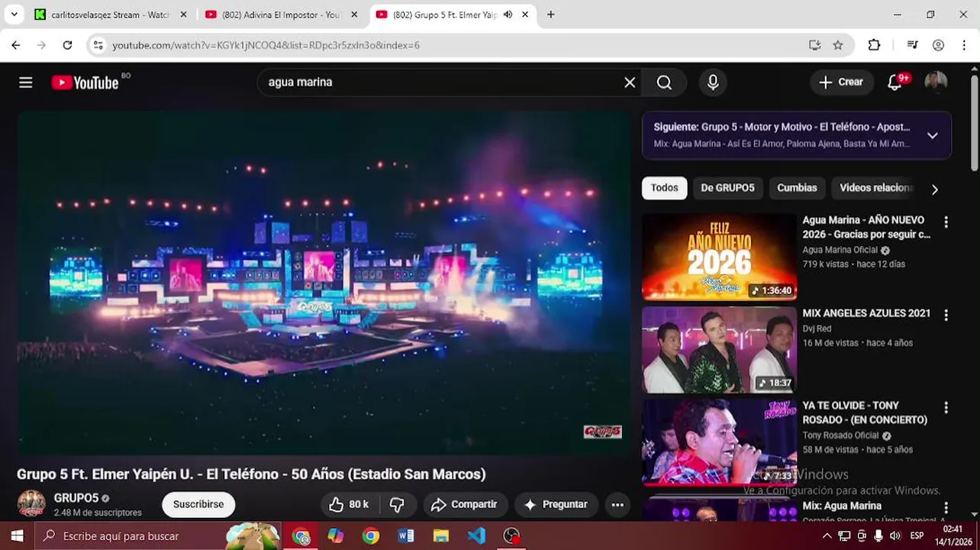Image resolution: width=980 pixels, height=550 pixels.
Task: Click the magnifier search button
Action: (664, 82)
